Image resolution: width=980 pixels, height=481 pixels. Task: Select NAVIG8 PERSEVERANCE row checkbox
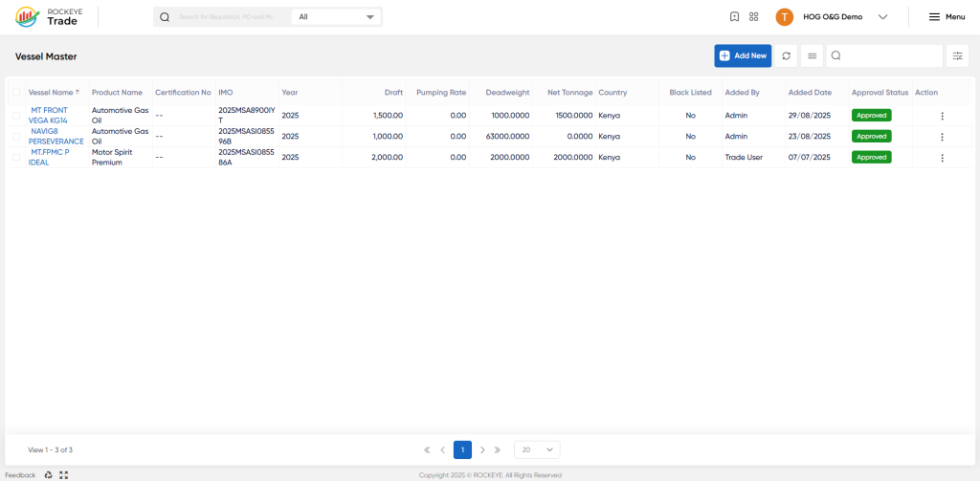tap(16, 136)
